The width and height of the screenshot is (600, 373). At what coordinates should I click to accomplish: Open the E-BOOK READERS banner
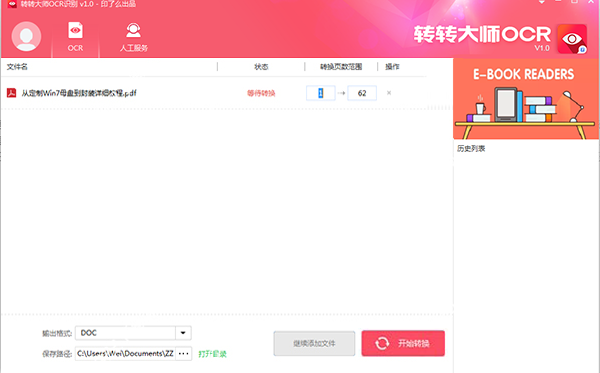[x=526, y=99]
